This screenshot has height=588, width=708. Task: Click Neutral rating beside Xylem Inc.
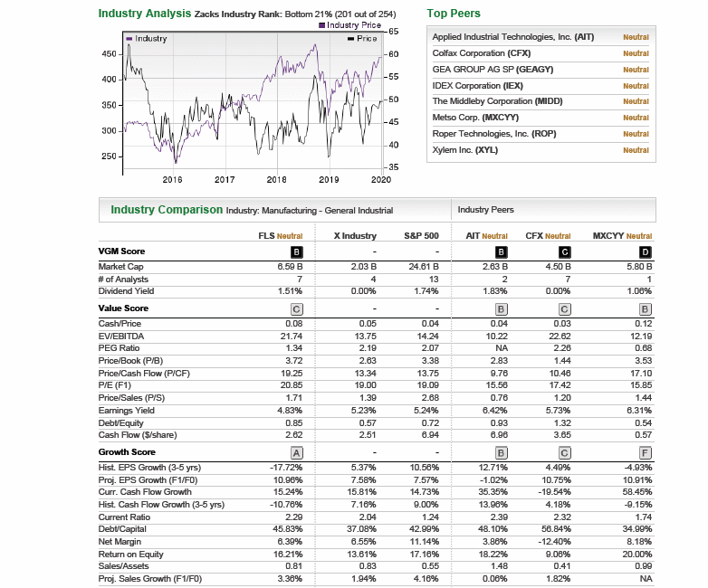point(636,150)
